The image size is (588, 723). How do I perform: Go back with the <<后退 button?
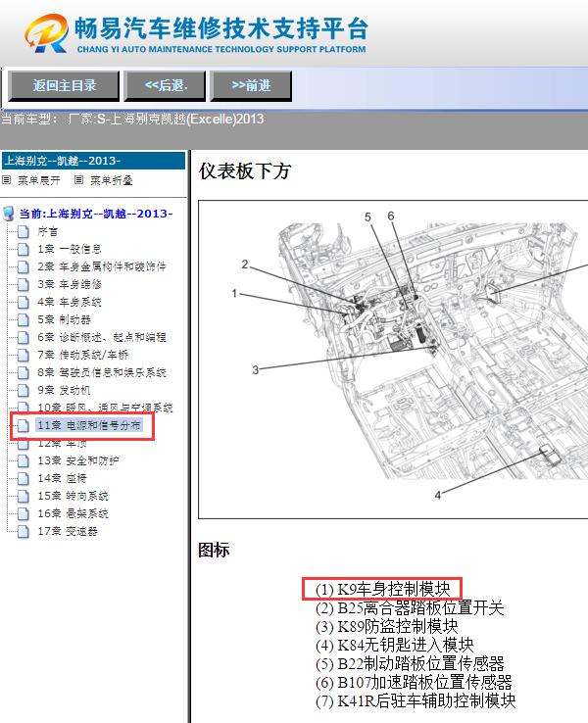(x=165, y=86)
